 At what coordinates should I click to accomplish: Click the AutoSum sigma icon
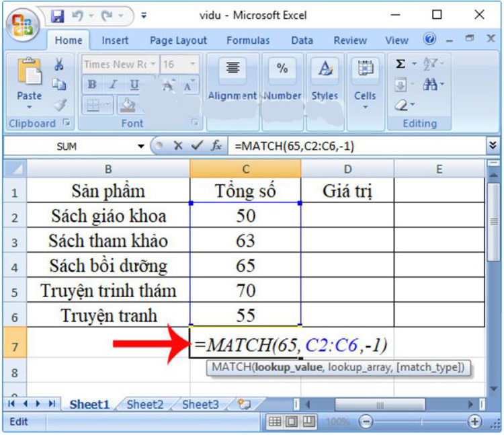pyautogui.click(x=401, y=64)
